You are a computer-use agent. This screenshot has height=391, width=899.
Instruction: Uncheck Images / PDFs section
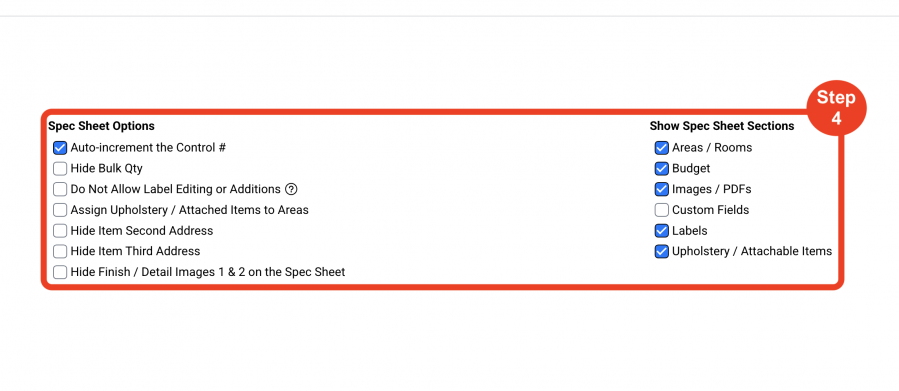tap(662, 189)
